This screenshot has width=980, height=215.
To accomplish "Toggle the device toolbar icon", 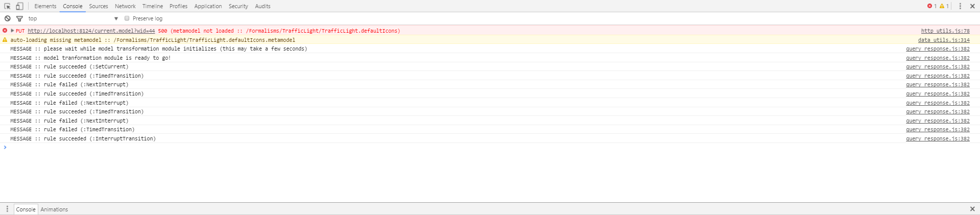I will 19,6.
